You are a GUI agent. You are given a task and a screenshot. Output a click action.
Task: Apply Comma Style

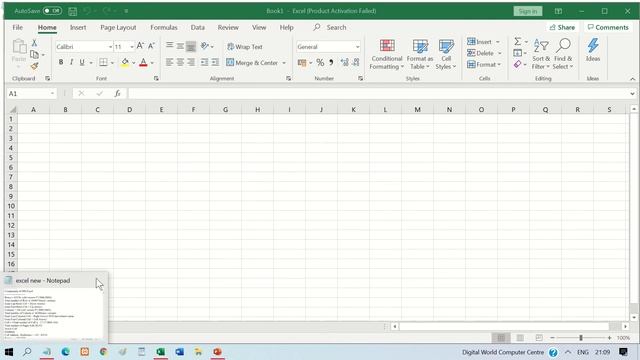[331, 62]
